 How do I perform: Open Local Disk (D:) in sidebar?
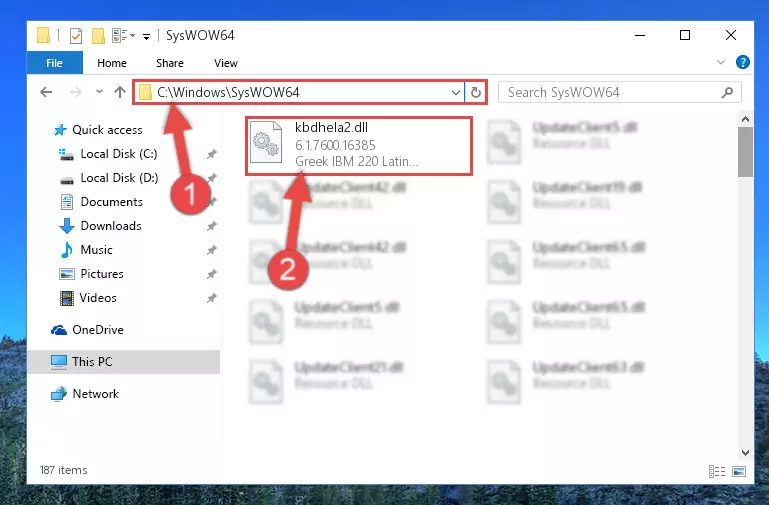coord(119,178)
